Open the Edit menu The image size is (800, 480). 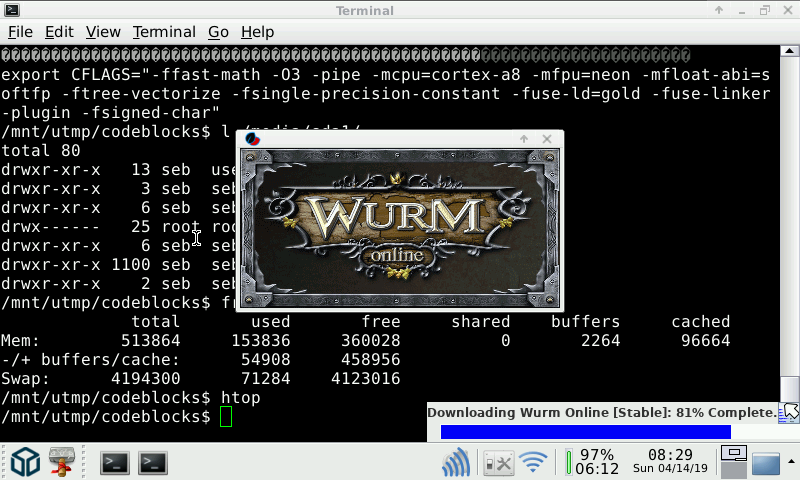tap(59, 32)
